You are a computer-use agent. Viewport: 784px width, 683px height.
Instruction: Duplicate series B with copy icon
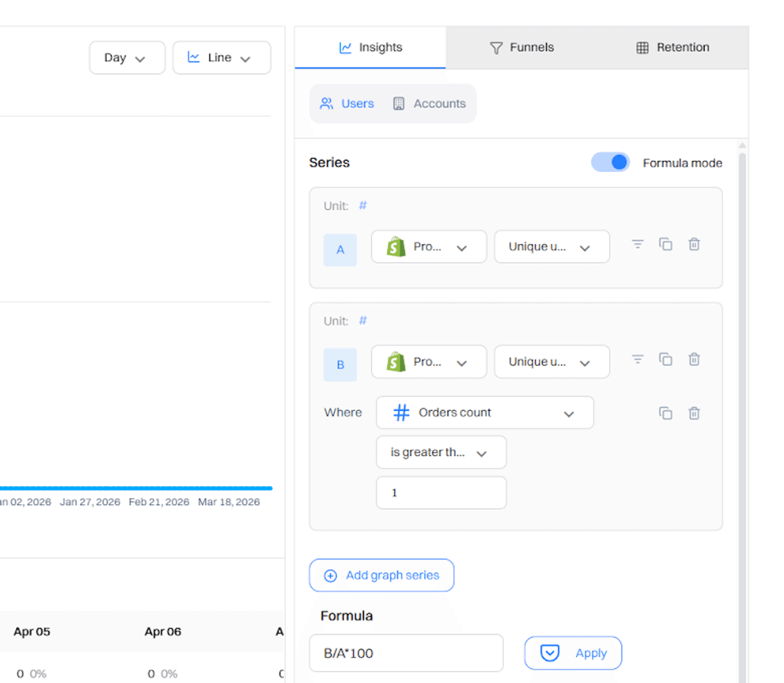665,359
